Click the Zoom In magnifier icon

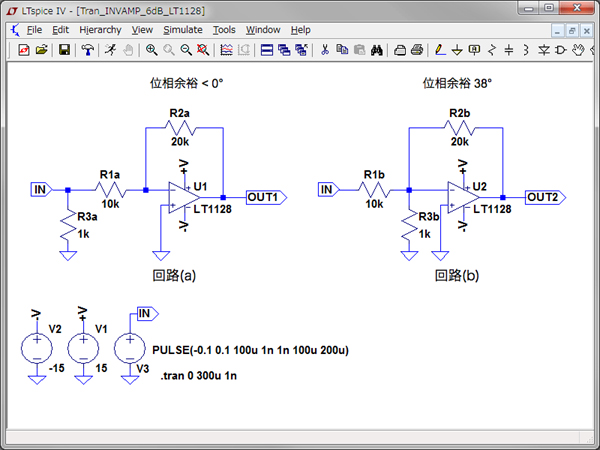pyautogui.click(x=151, y=50)
